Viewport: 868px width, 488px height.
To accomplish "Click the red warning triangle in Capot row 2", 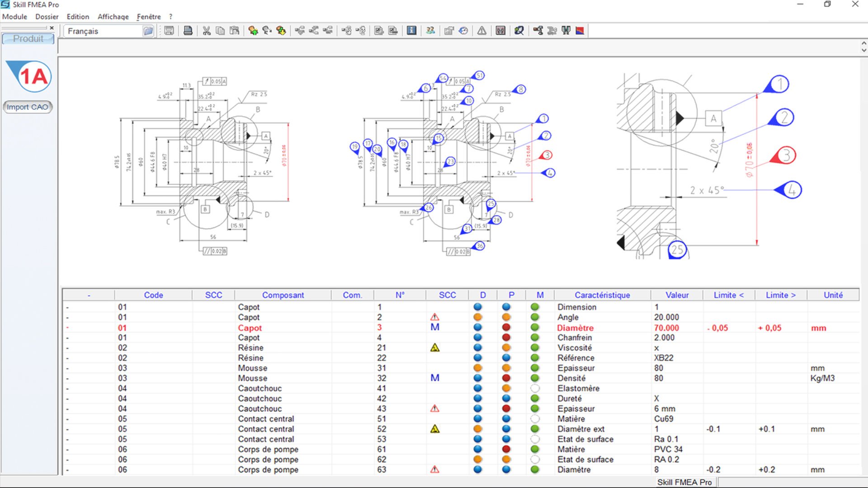I will pos(434,317).
